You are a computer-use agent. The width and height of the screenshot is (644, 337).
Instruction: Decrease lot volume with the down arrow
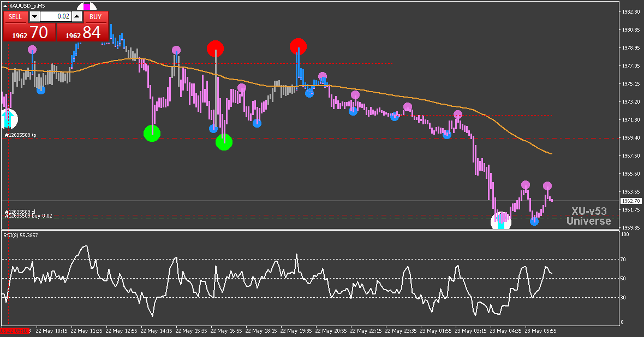34,16
